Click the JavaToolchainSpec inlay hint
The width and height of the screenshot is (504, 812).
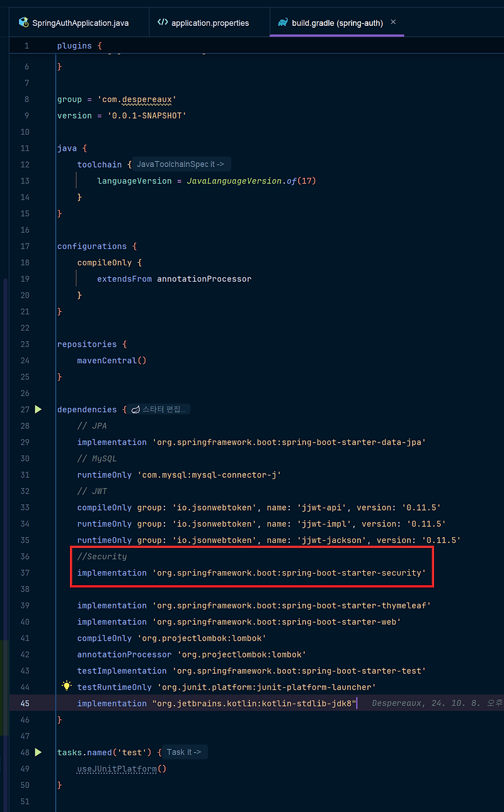point(181,164)
